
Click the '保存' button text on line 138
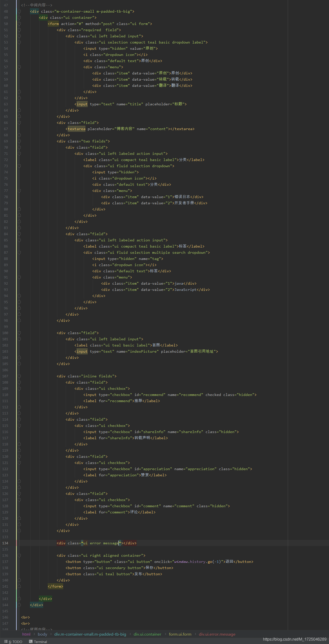coord(149,568)
